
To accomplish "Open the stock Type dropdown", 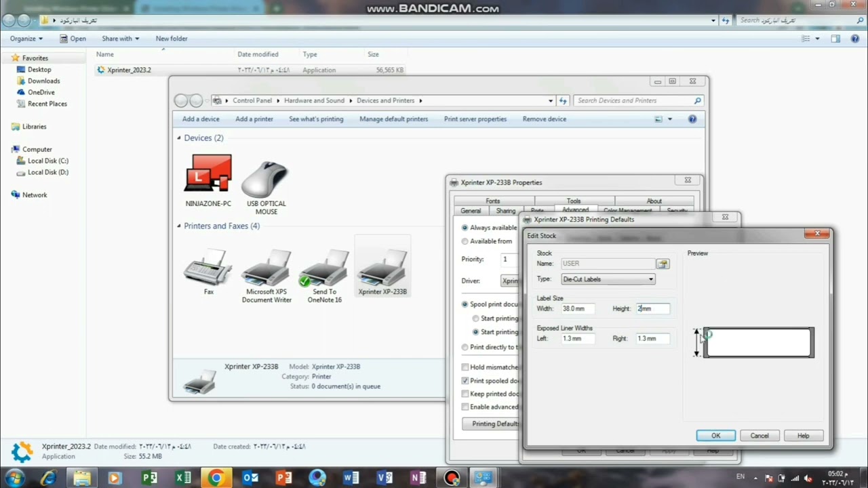I will pos(608,279).
